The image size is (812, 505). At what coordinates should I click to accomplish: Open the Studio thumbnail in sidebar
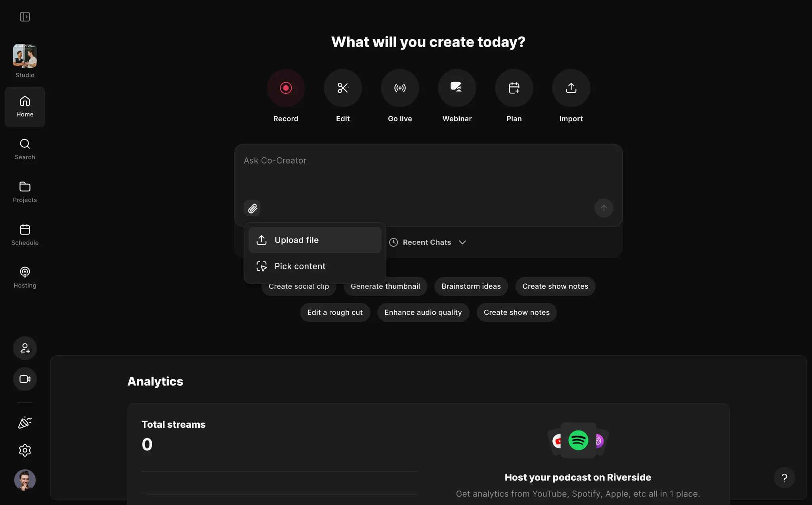25,56
